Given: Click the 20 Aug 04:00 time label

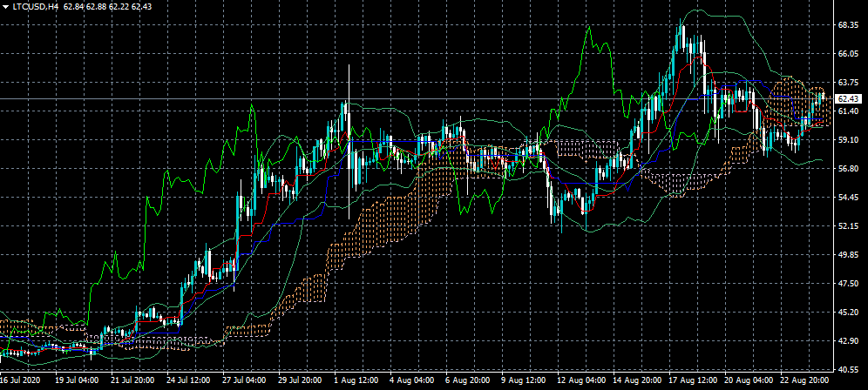Looking at the screenshot, I should tap(748, 380).
